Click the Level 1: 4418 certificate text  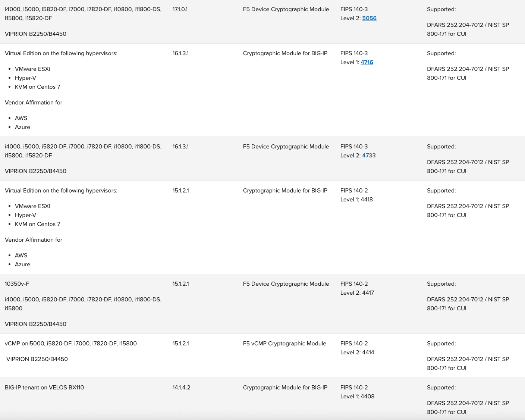click(356, 200)
